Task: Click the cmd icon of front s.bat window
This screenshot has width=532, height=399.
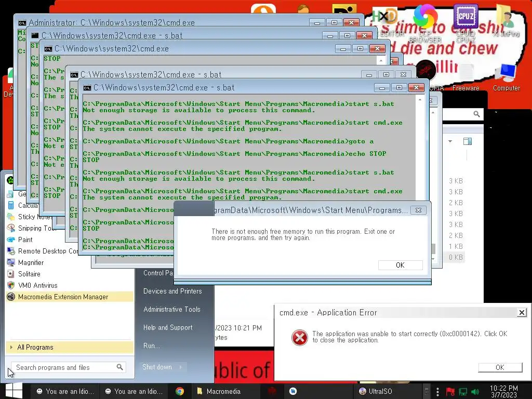Action: [x=87, y=88]
